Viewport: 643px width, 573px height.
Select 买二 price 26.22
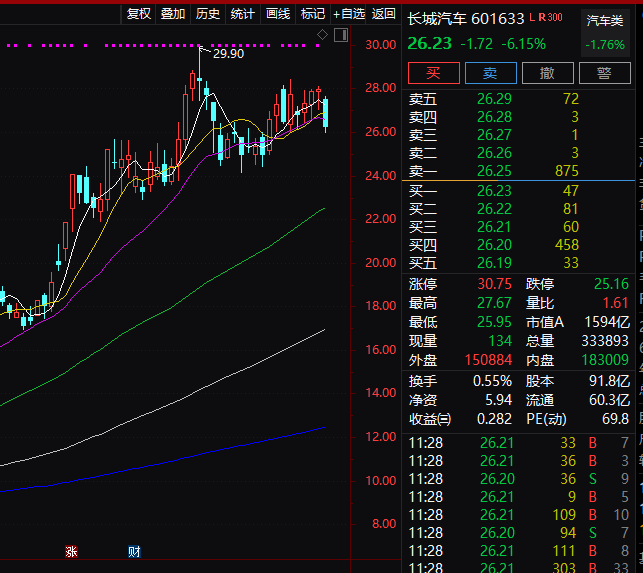pos(494,209)
